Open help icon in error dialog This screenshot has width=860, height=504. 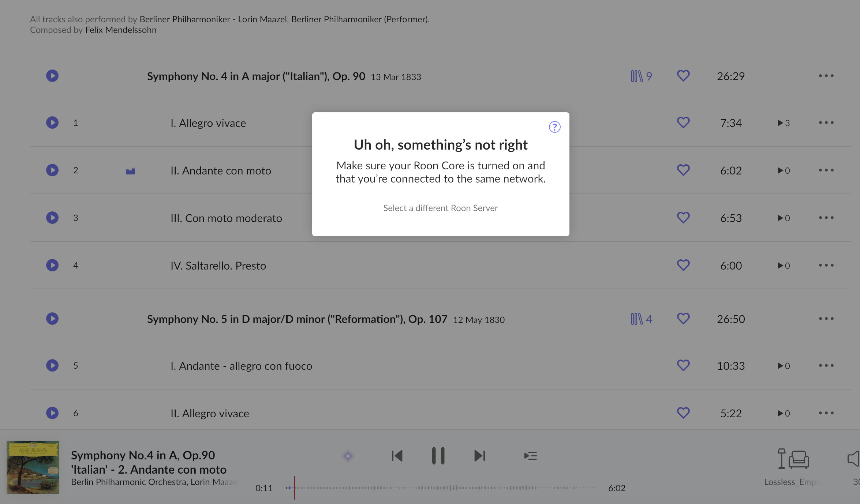pos(554,127)
